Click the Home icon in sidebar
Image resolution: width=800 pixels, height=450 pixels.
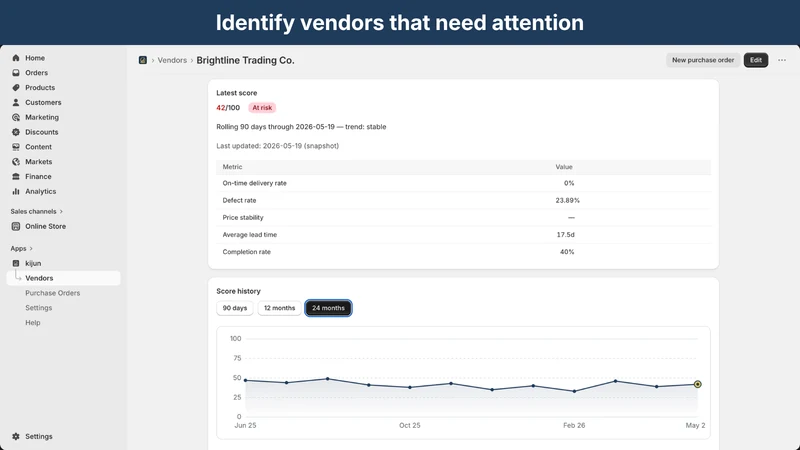tap(16, 58)
